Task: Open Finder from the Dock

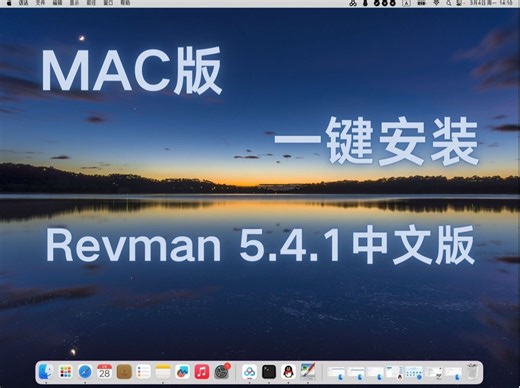Action: (46, 372)
